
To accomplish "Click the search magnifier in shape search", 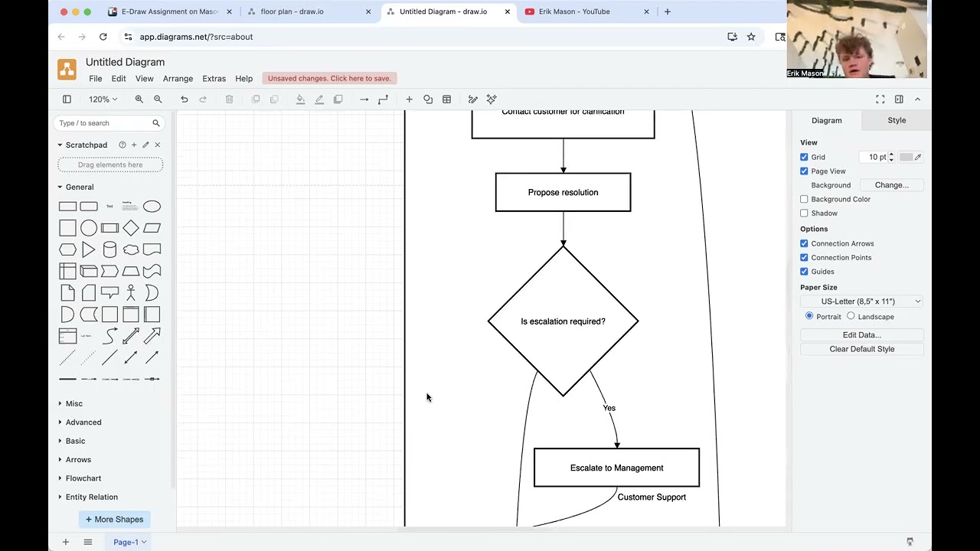I will pos(156,123).
